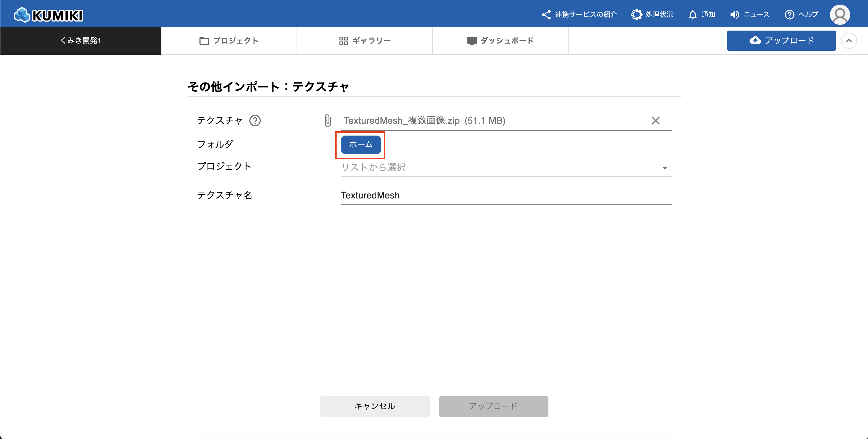Remove the attached TexturedMesh zip file
Screen dimensions: 868x439
tap(655, 120)
